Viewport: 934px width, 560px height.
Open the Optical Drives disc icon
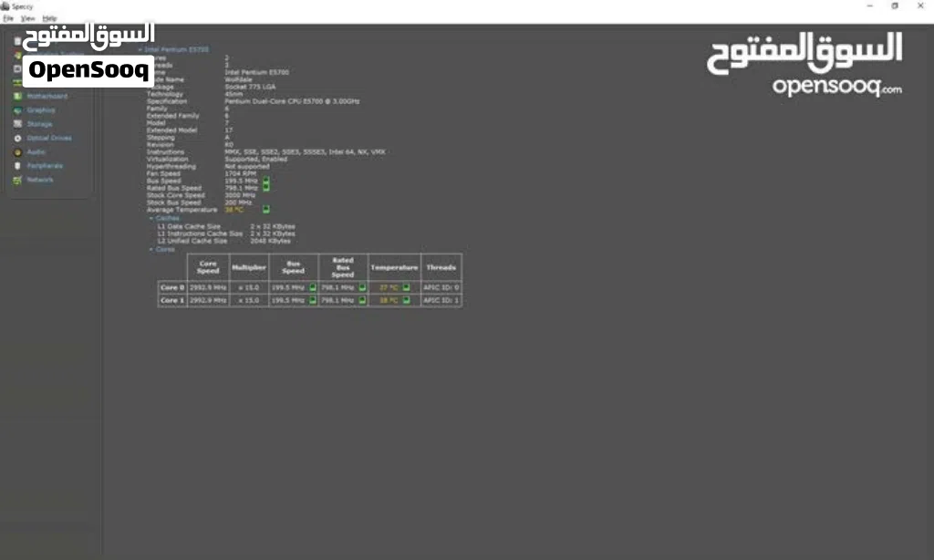click(17, 139)
